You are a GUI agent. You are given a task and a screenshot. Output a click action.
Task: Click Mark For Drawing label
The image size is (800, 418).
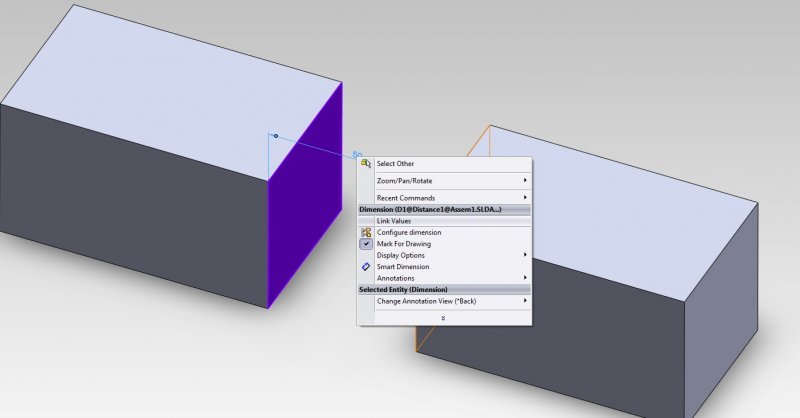point(404,244)
